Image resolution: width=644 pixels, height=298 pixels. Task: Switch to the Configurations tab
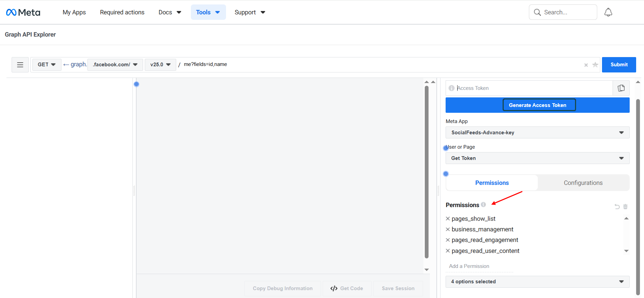[583, 183]
